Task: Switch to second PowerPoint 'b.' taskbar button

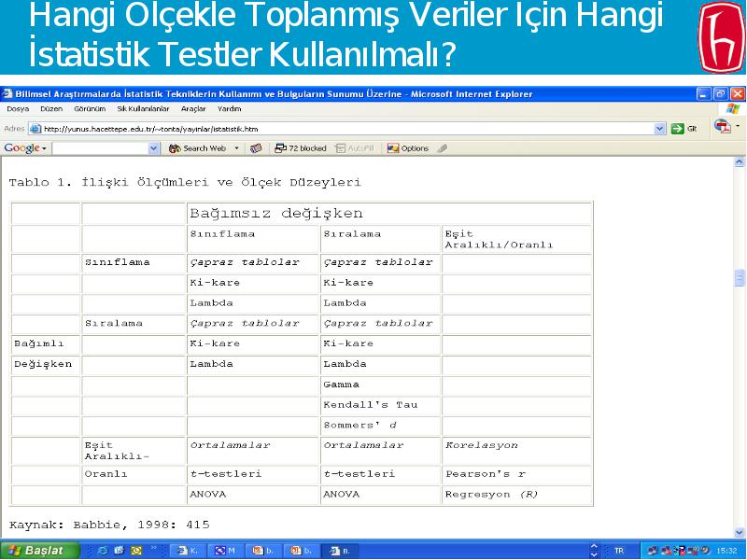Action: [x=302, y=551]
